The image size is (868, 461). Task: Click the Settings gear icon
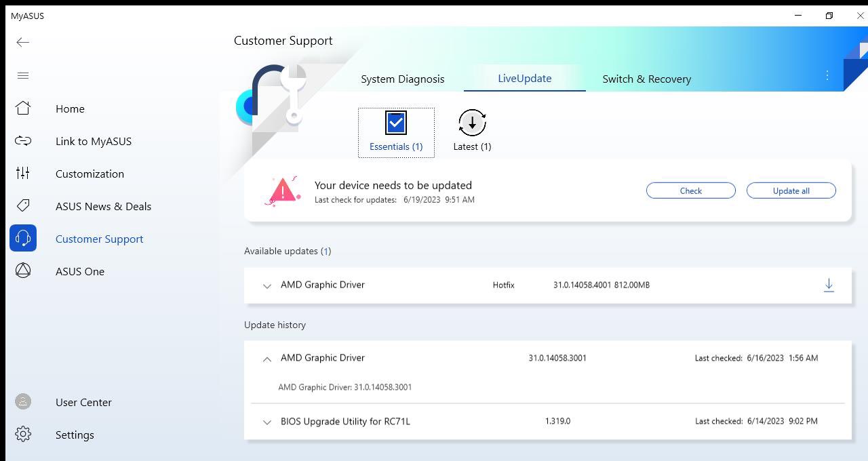[x=23, y=435]
